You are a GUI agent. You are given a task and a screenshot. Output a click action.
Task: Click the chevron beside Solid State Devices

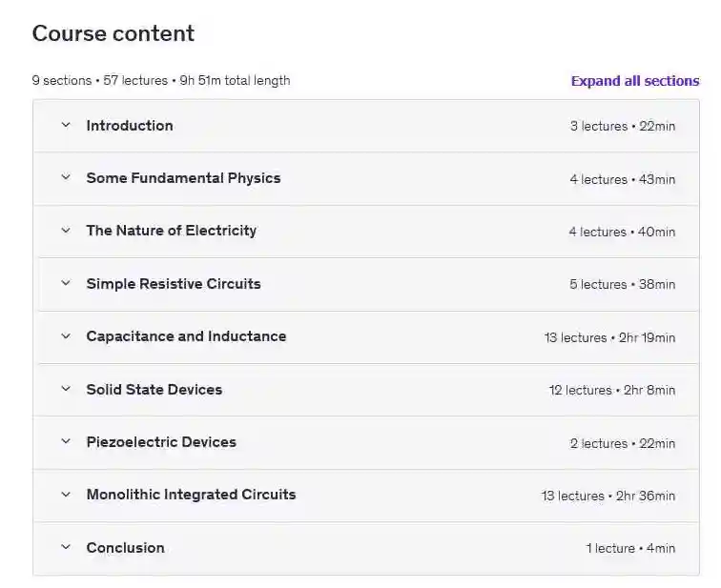(66, 389)
